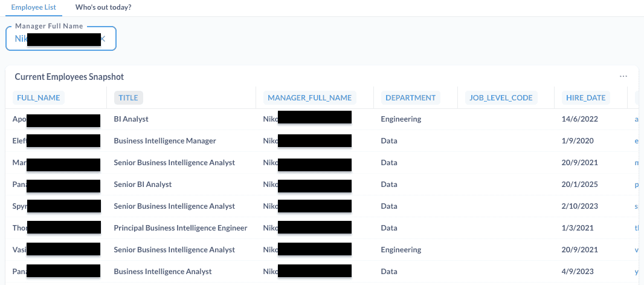Viewport: 644px width, 285px height.
Task: Switch to the Employee List tab
Action: click(34, 7)
